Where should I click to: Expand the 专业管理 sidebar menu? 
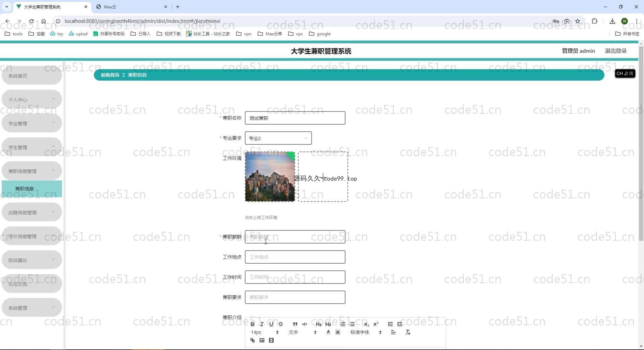click(32, 123)
